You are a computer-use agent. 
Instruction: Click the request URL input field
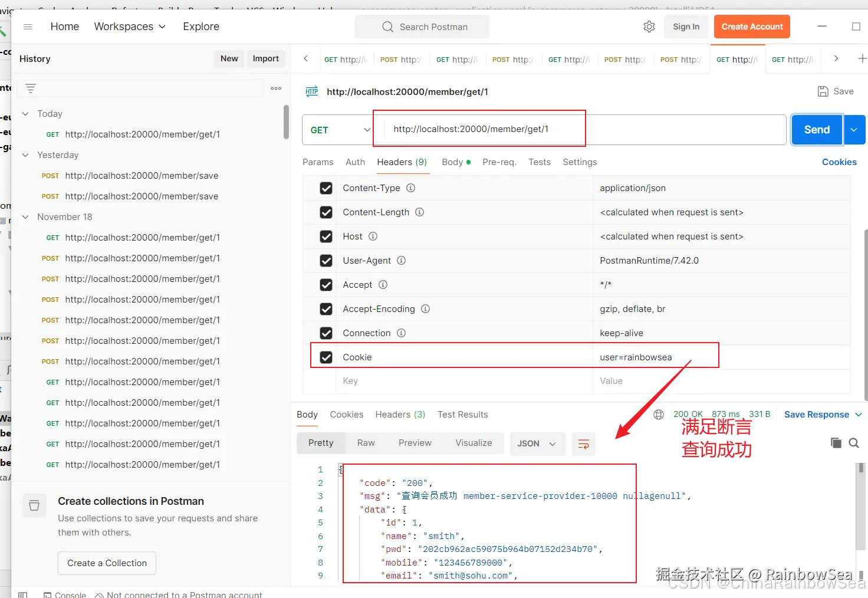584,130
